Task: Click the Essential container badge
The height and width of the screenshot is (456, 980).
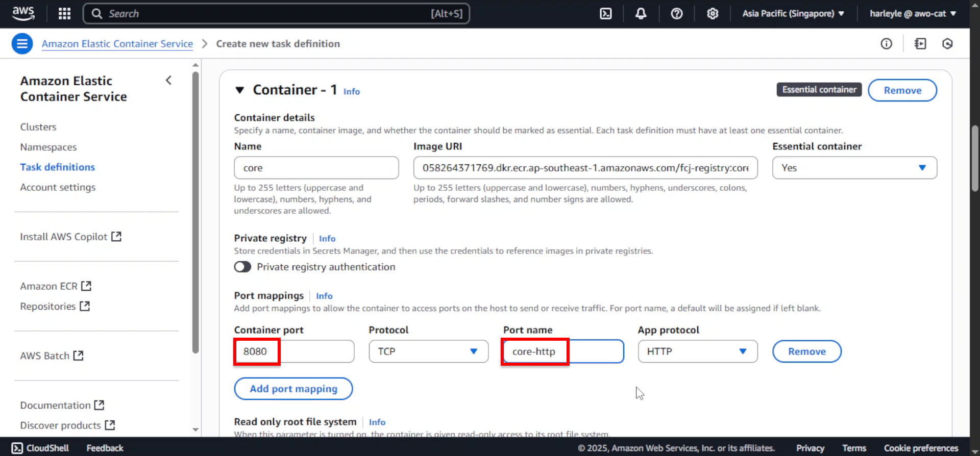Action: 819,90
